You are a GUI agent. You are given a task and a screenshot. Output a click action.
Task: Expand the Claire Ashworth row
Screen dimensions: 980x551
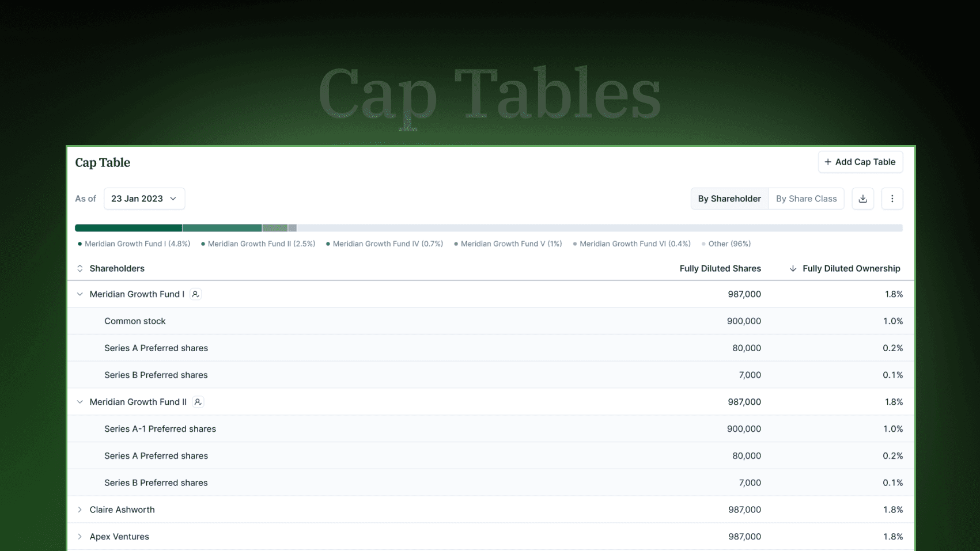80,510
